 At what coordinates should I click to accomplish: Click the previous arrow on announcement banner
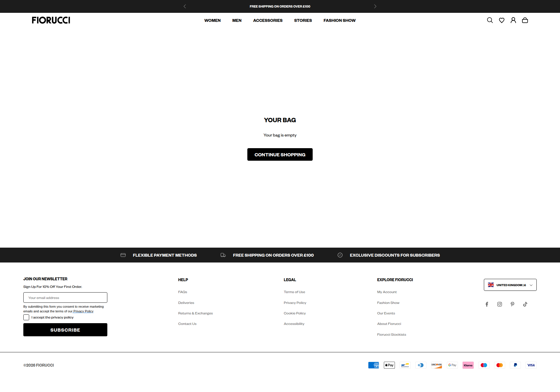[185, 6]
